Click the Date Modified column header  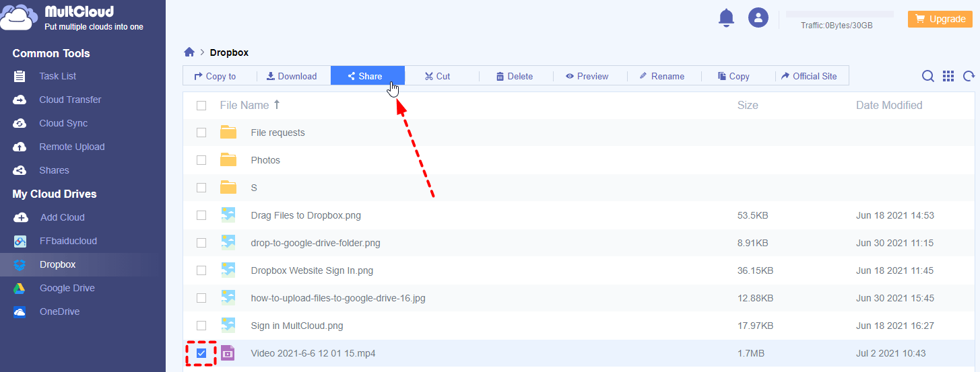[889, 105]
